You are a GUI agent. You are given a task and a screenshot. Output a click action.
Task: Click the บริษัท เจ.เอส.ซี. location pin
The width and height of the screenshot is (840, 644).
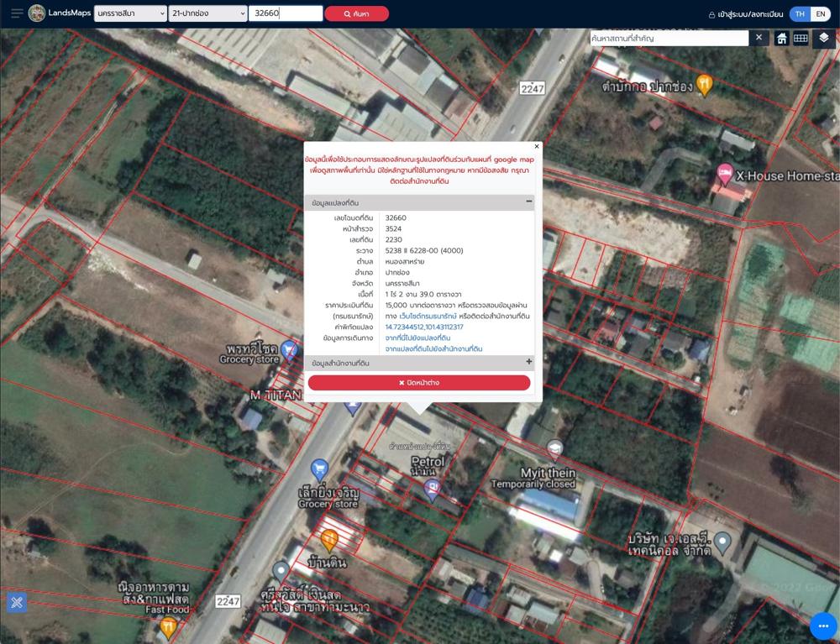722,542
